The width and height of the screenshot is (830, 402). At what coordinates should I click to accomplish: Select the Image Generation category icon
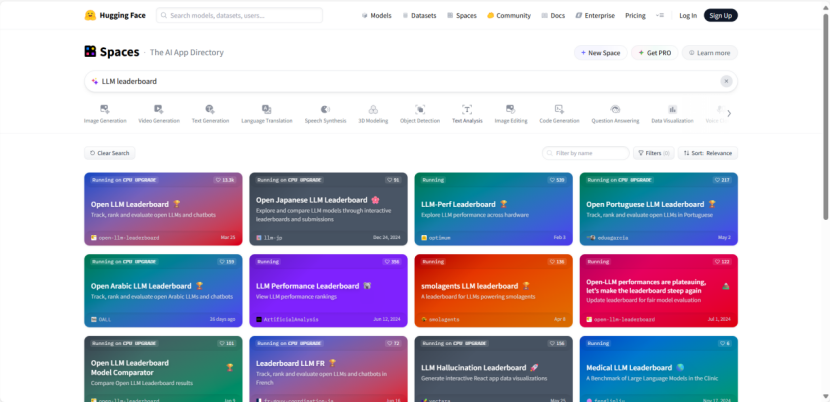105,109
